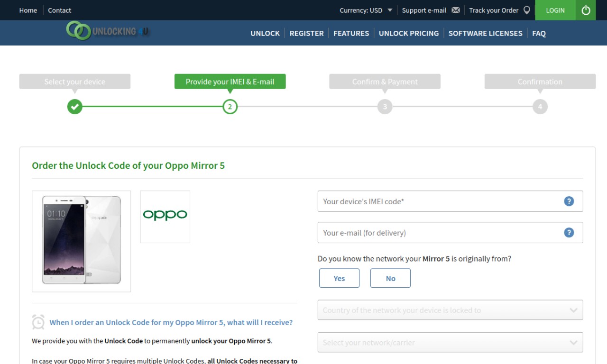607x364 pixels.
Task: Open the REGISTER menu item
Action: 307,33
